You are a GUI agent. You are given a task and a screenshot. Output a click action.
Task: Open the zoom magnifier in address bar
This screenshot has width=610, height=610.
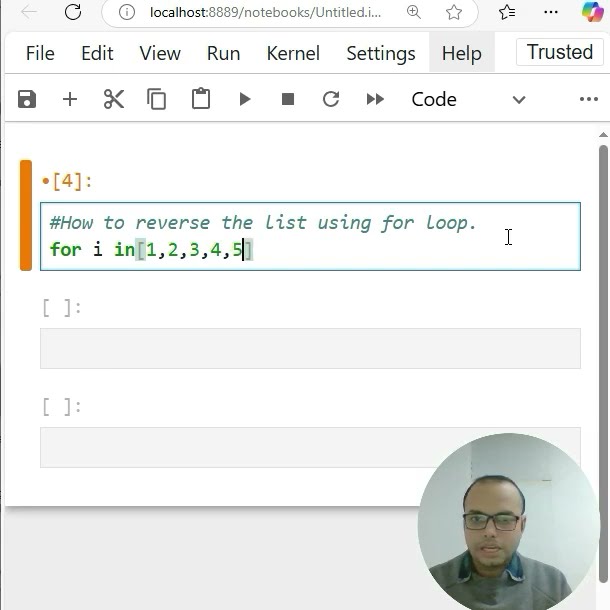[x=414, y=12]
